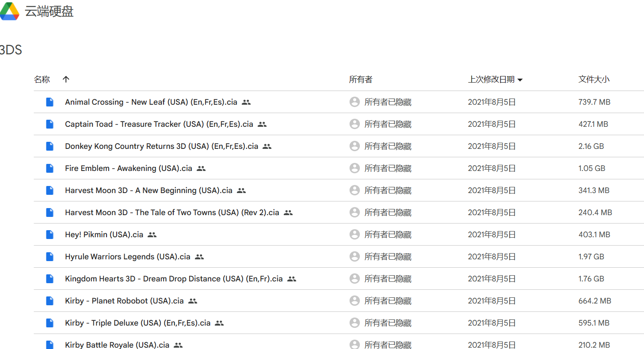Click the file icon for Kirby - Triple Deluxe
This screenshot has width=644, height=349.
[50, 323]
